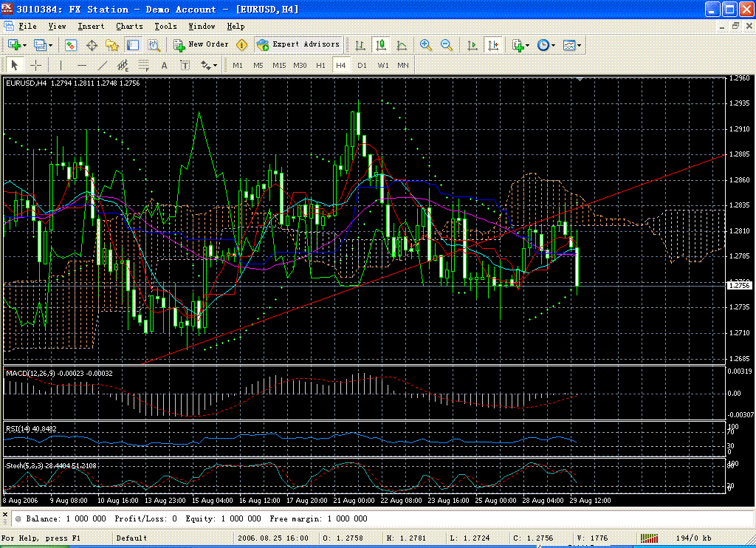Zoom out of the chart
The width and height of the screenshot is (756, 548).
tap(447, 45)
